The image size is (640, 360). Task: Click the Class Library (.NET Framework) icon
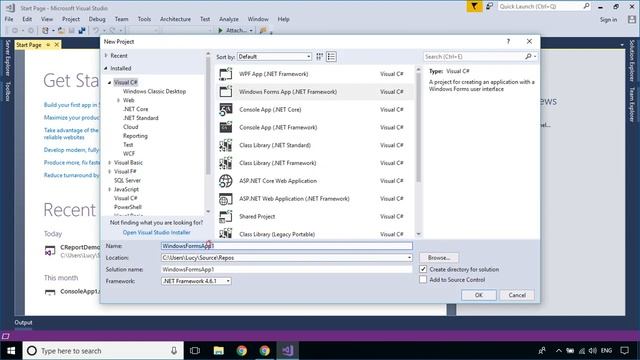(x=226, y=163)
